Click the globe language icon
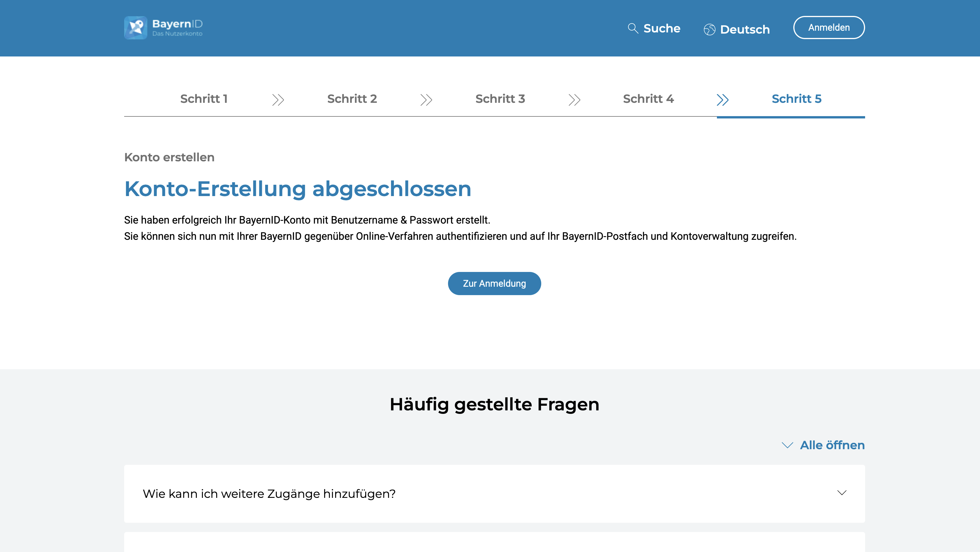Image resolution: width=980 pixels, height=552 pixels. click(709, 30)
